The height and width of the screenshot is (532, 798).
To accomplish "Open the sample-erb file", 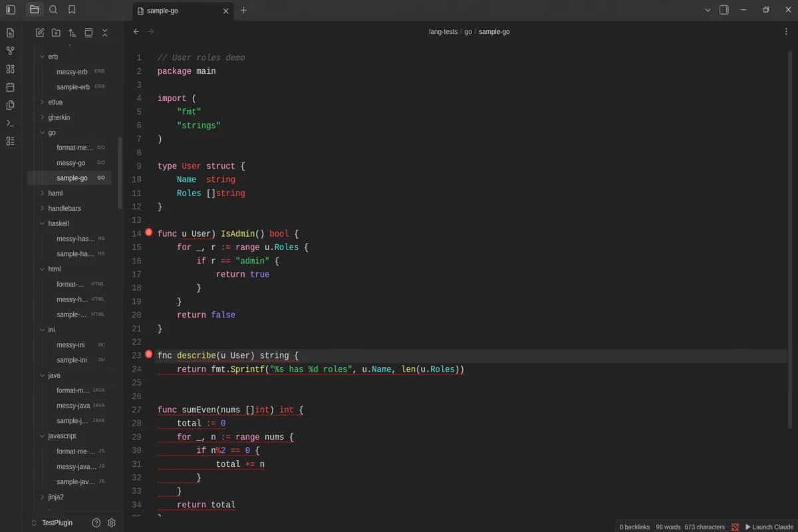I will (72, 87).
